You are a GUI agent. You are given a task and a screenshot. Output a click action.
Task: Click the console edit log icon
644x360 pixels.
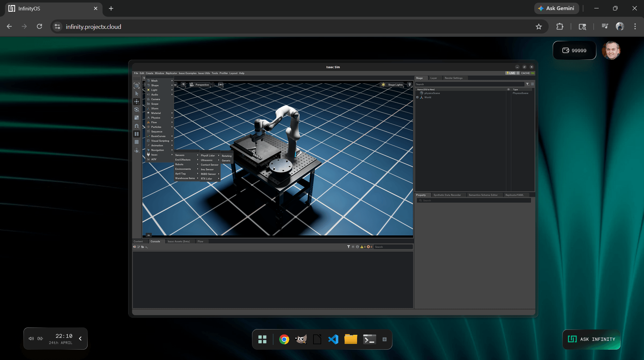point(139,247)
